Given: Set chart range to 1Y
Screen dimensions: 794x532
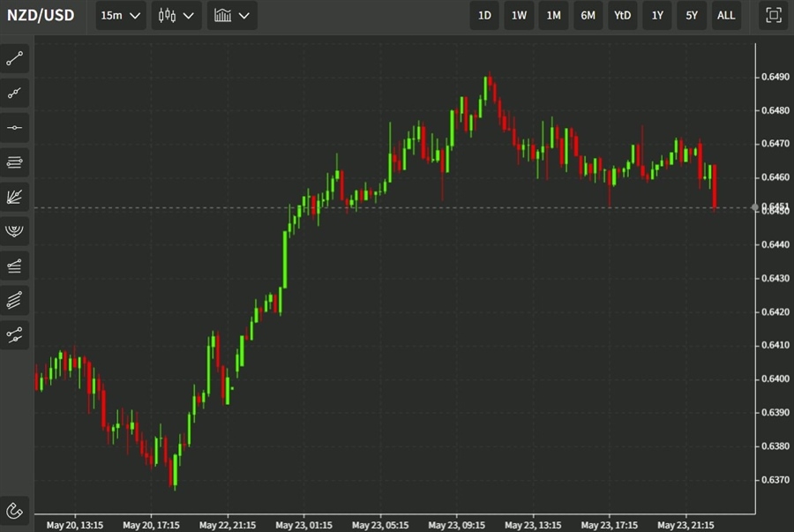Looking at the screenshot, I should click(x=657, y=15).
